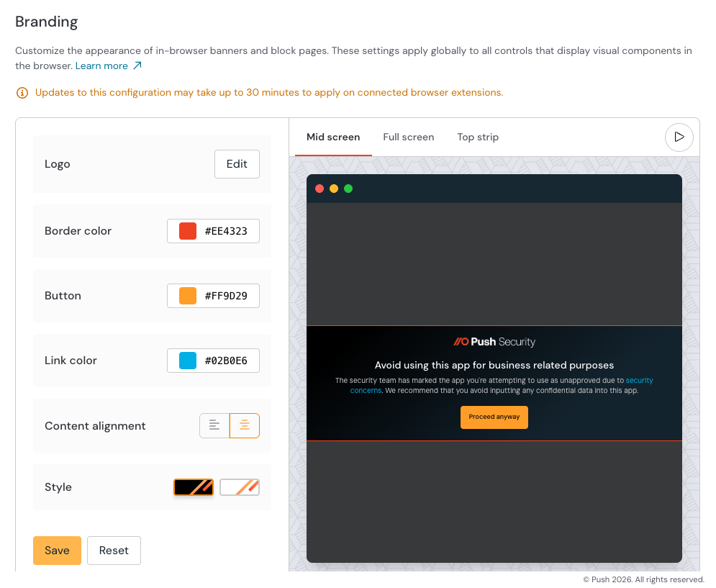
Task: Click the info icon beside the update notice
Action: (x=22, y=93)
